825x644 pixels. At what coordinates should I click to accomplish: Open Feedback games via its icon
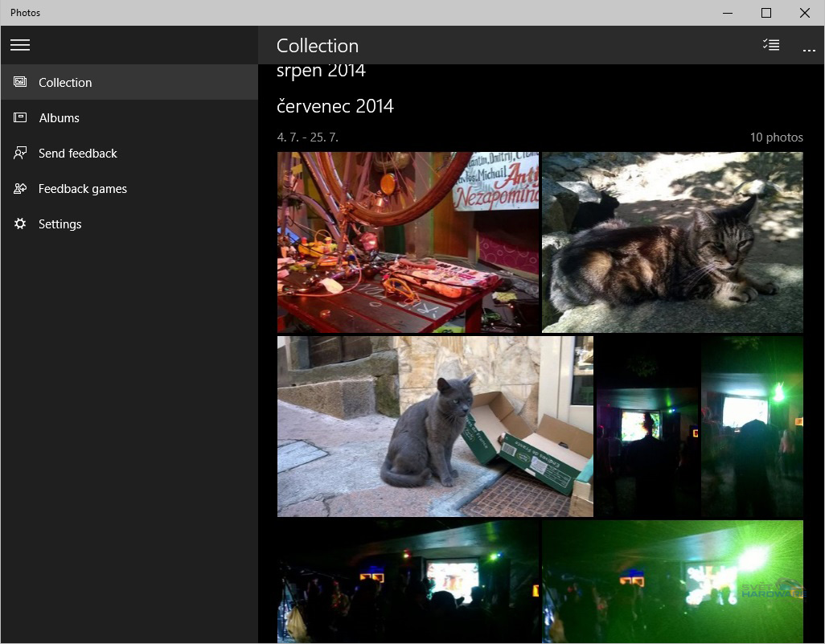[19, 188]
